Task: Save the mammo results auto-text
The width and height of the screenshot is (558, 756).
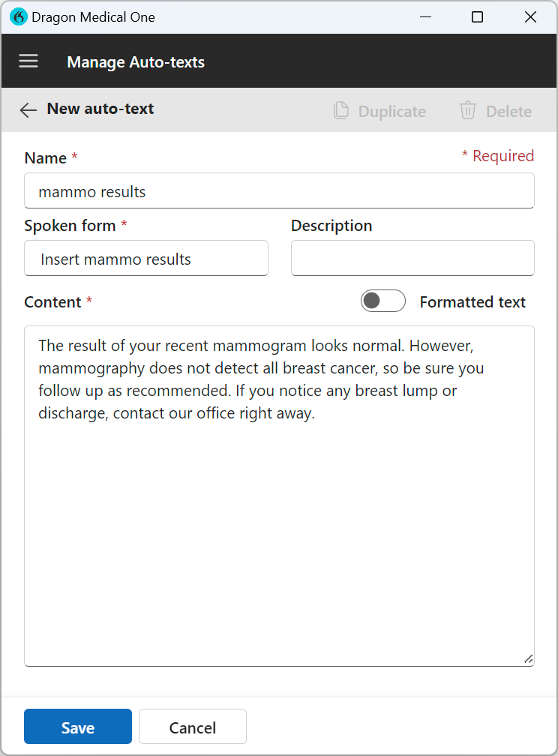Action: point(77,726)
